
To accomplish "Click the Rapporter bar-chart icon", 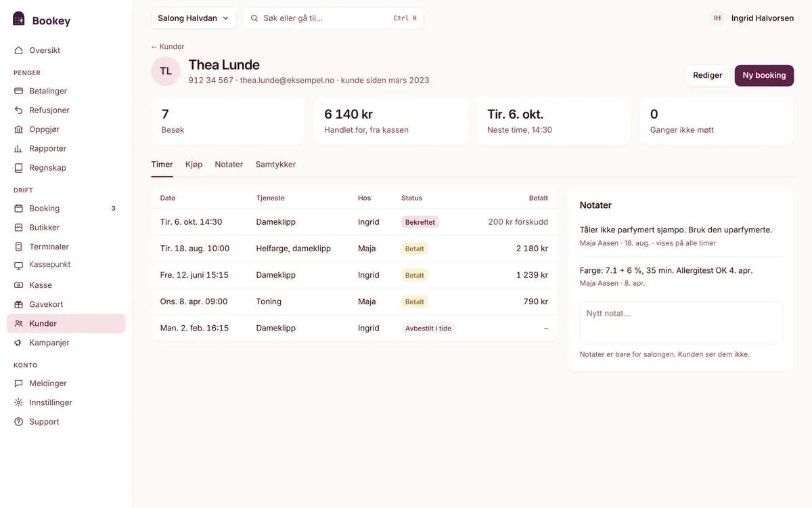I will coord(19,148).
